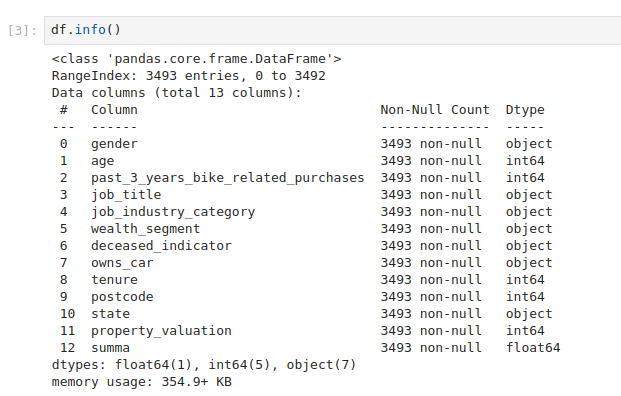Click the RangeIndex 3493 entries line

pos(189,76)
